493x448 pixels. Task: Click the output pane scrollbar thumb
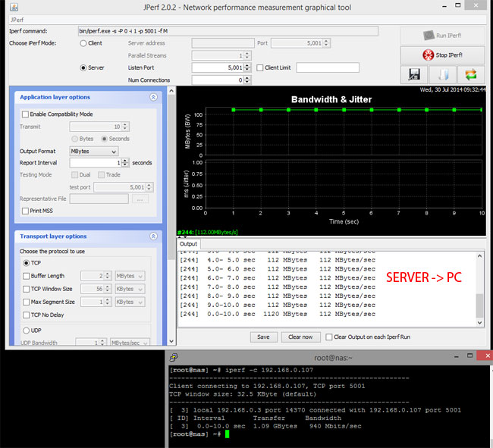point(479,305)
